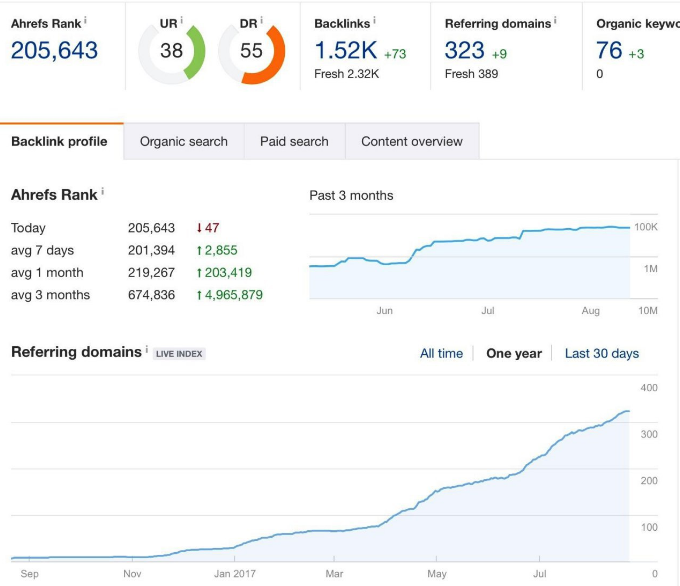Open the 1.52K backlinks count

click(x=346, y=50)
